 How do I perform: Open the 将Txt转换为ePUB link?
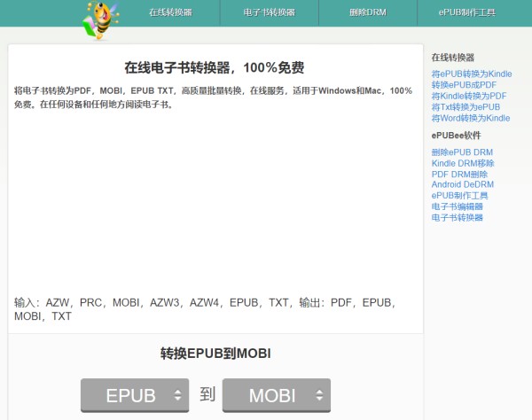(465, 107)
